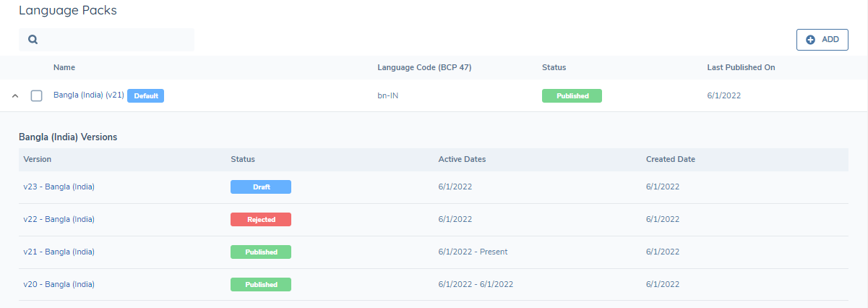Click the search magnifier icon
Viewport: 868px width, 308px height.
pos(33,40)
